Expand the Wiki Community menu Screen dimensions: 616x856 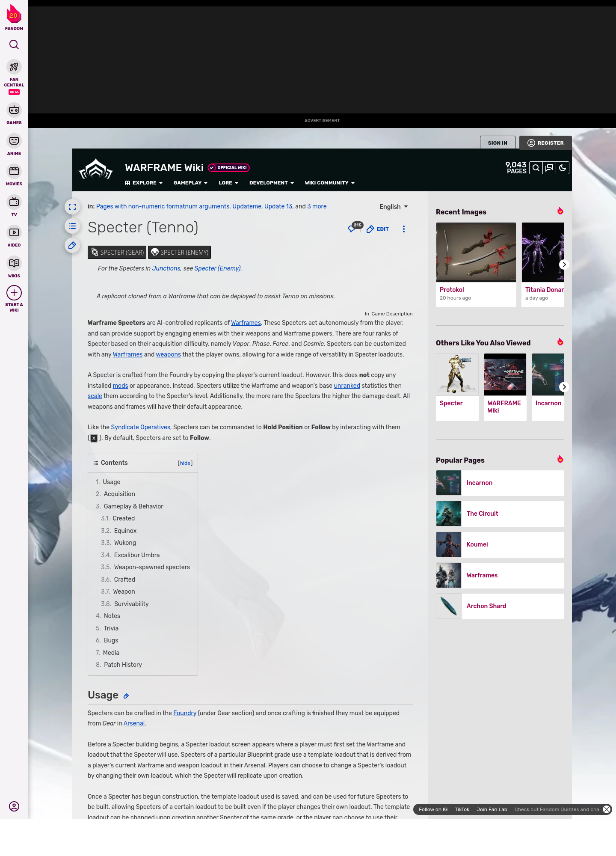[330, 183]
